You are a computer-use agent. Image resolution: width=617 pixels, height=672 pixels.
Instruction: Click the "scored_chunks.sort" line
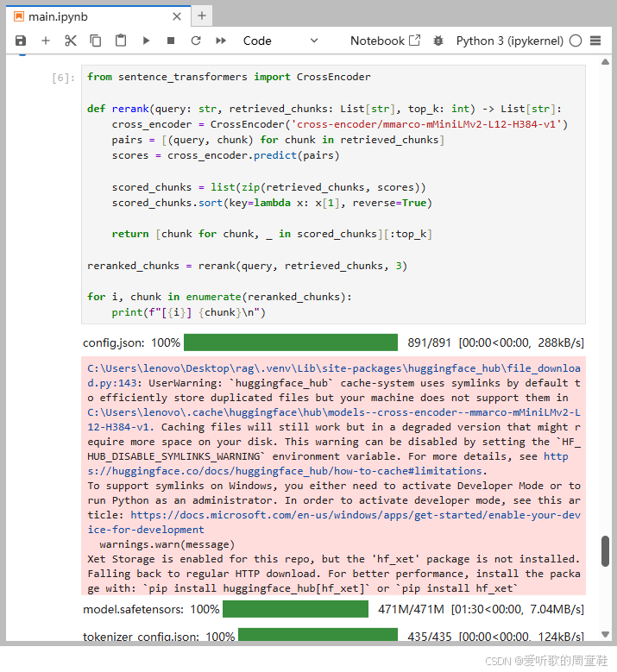click(272, 203)
